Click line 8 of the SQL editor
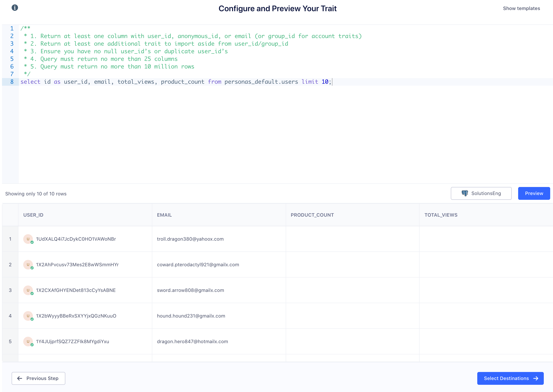Image resolution: width=553 pixels, height=392 pixels. pos(176,82)
